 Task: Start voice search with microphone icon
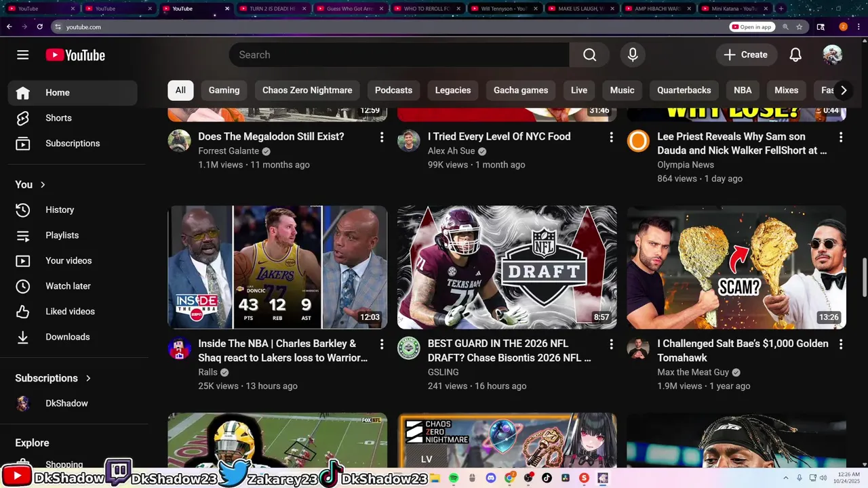tap(633, 55)
